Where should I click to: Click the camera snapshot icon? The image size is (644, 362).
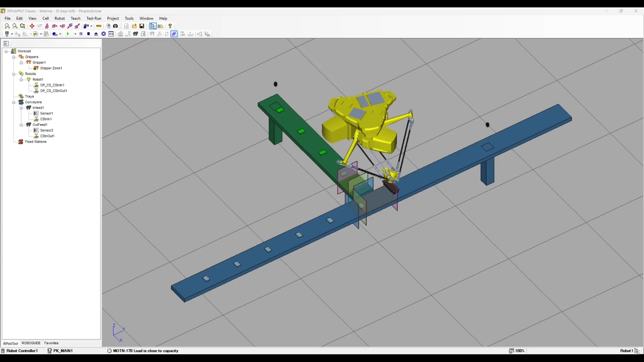tap(115, 26)
